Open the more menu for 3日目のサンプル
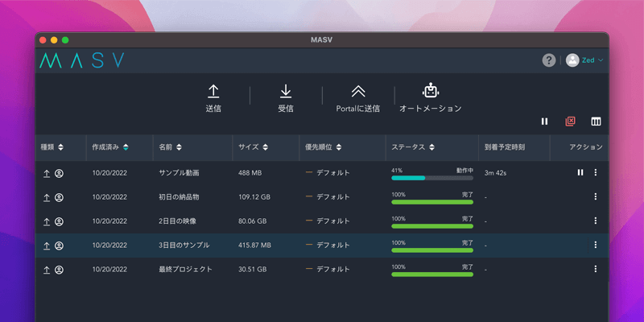 pos(596,245)
